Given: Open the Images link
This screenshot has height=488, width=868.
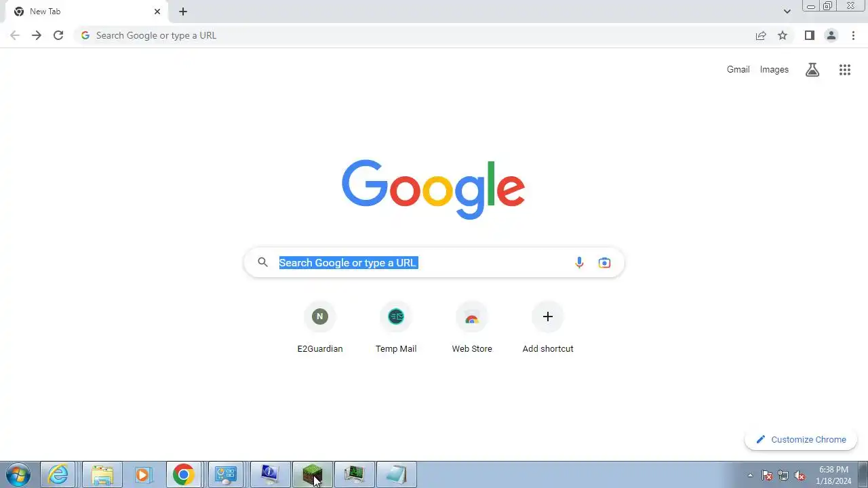Looking at the screenshot, I should click(774, 69).
